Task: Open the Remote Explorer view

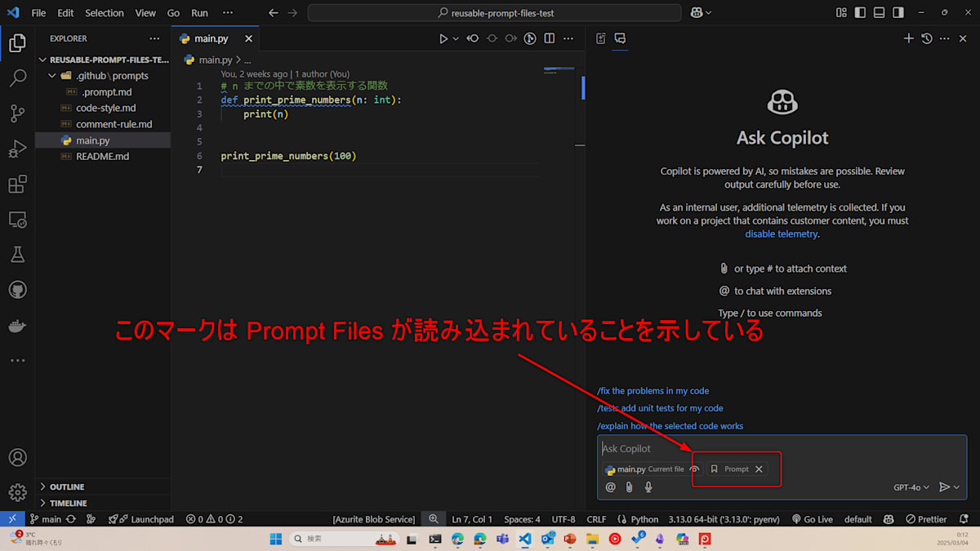Action: [17, 220]
